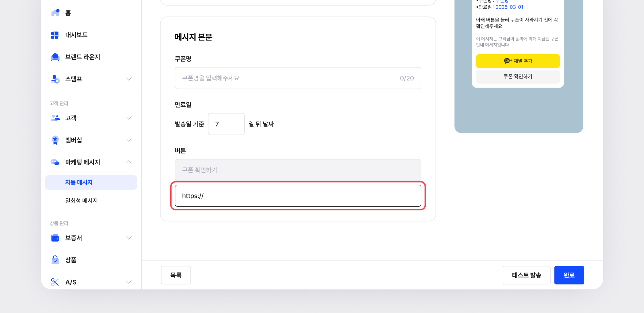Click the home icon in sidebar
This screenshot has width=644, height=313.
click(x=55, y=13)
